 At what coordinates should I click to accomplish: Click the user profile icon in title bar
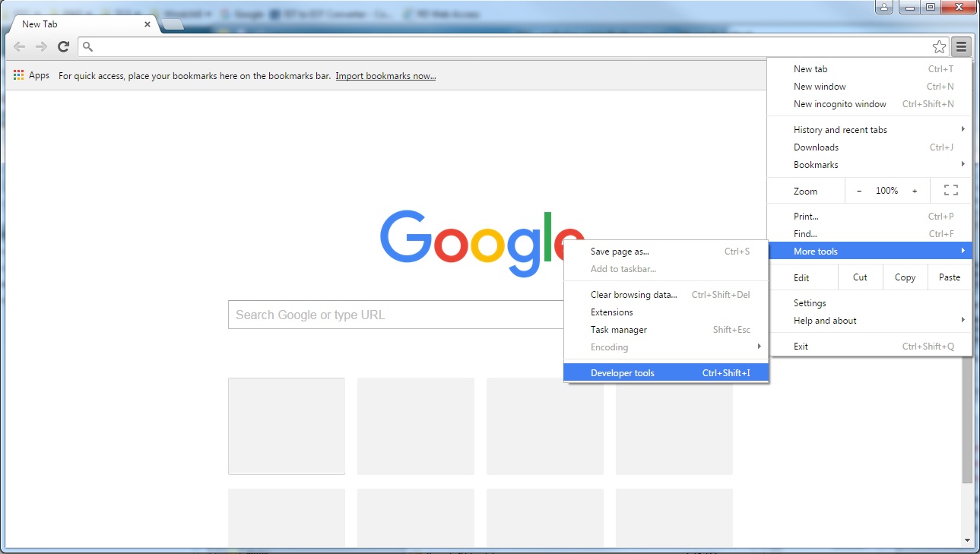[883, 7]
